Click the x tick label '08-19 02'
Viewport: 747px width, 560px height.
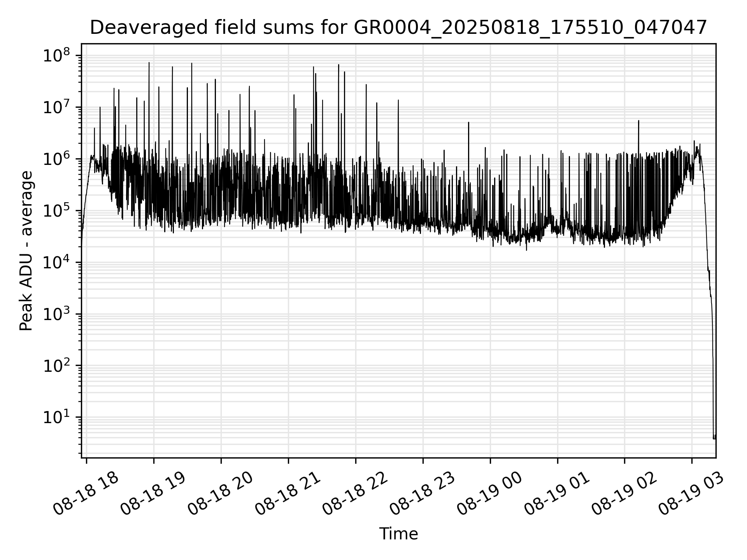(x=624, y=494)
